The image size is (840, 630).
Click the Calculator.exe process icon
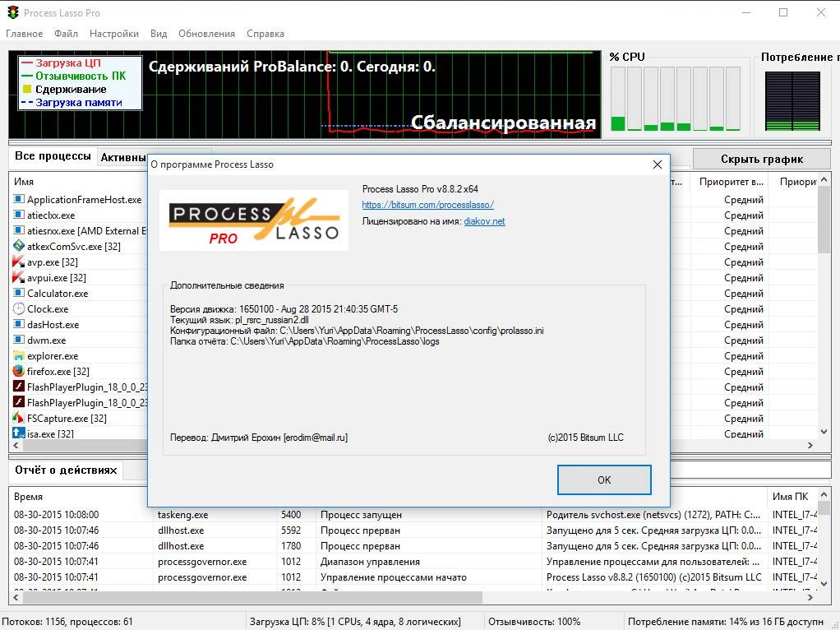(19, 294)
